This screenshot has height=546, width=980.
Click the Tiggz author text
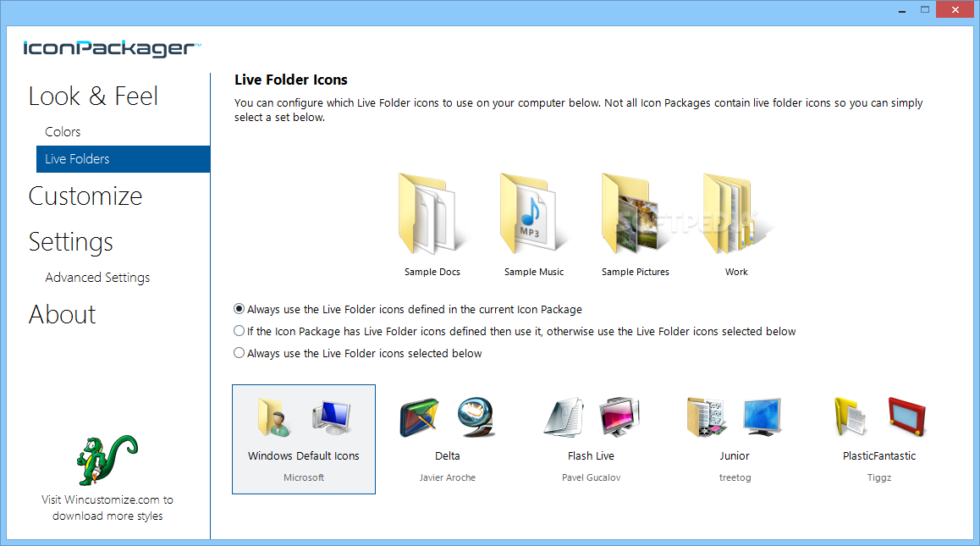[x=879, y=477]
